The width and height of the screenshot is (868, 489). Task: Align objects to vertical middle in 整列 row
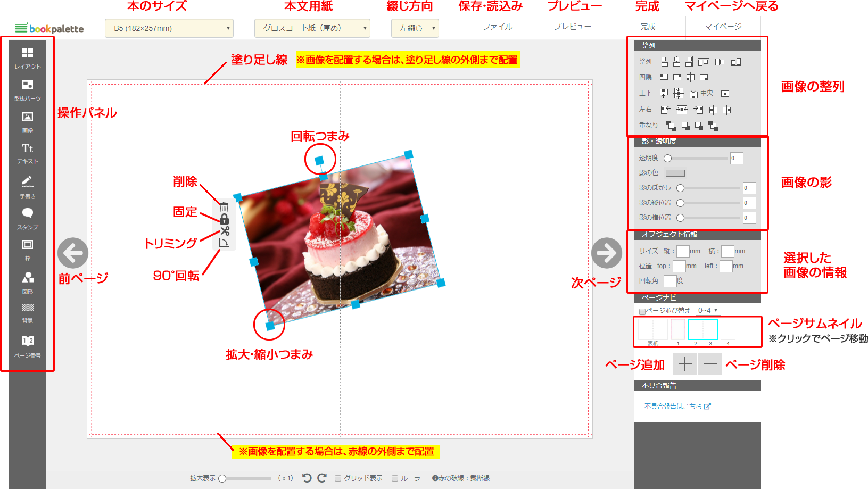click(720, 62)
